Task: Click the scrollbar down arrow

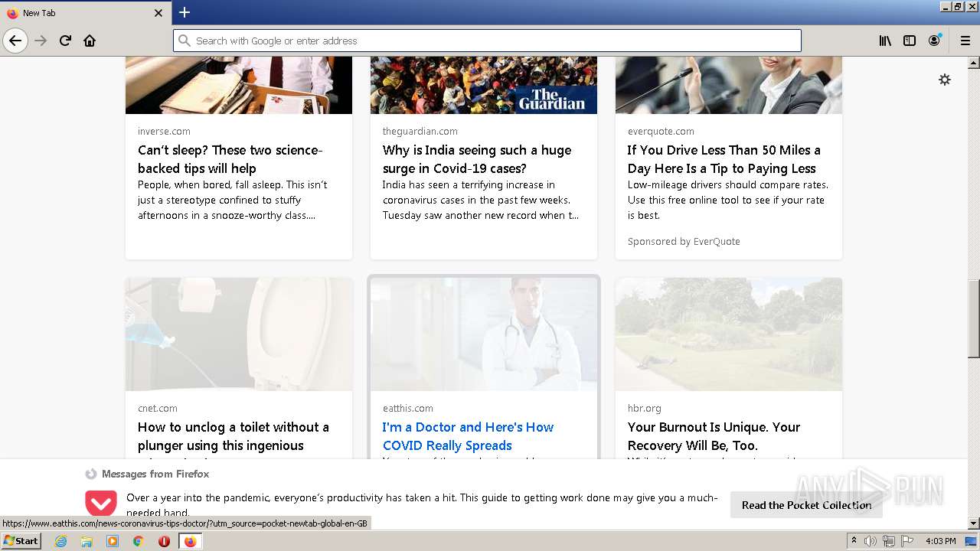Action: pyautogui.click(x=973, y=524)
